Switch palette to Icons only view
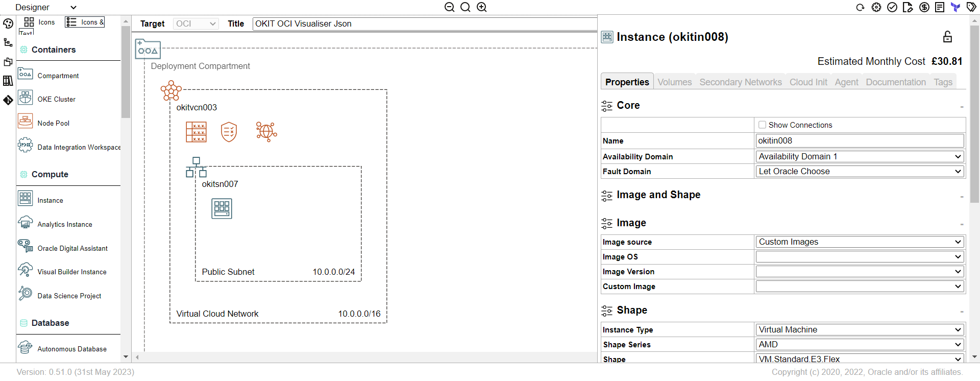 coord(39,22)
